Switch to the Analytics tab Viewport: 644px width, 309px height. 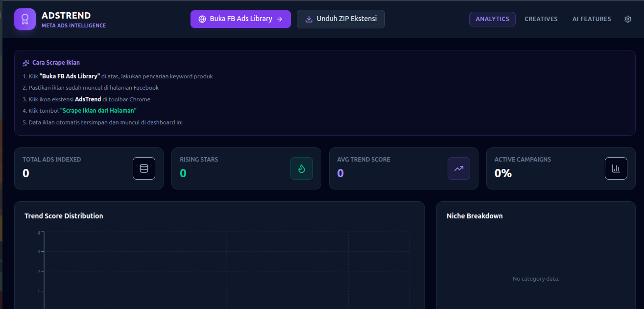click(492, 19)
